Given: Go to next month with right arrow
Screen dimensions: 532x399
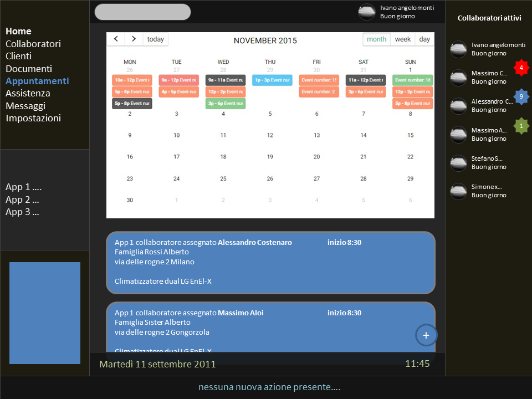Looking at the screenshot, I should coord(134,39).
